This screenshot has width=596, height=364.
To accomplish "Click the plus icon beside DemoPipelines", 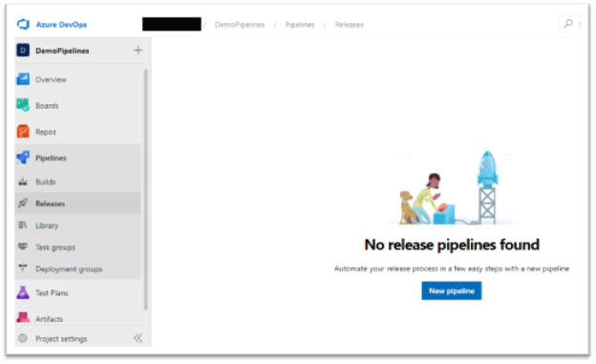I will coord(138,51).
